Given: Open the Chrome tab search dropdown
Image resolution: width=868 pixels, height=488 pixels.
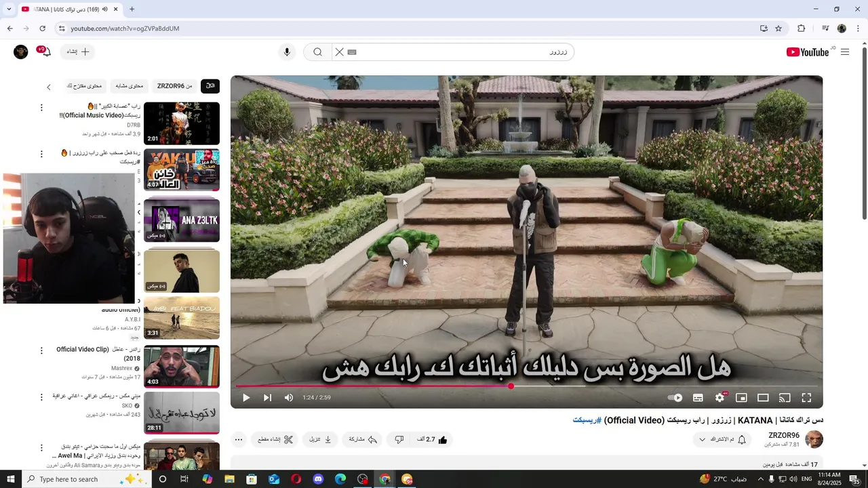Looking at the screenshot, I should 9,9.
